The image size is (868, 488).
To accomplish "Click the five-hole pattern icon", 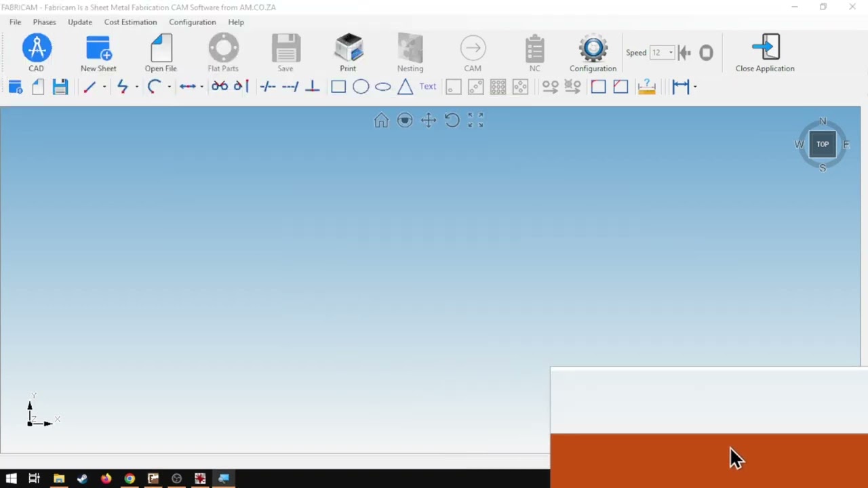I will tap(521, 87).
